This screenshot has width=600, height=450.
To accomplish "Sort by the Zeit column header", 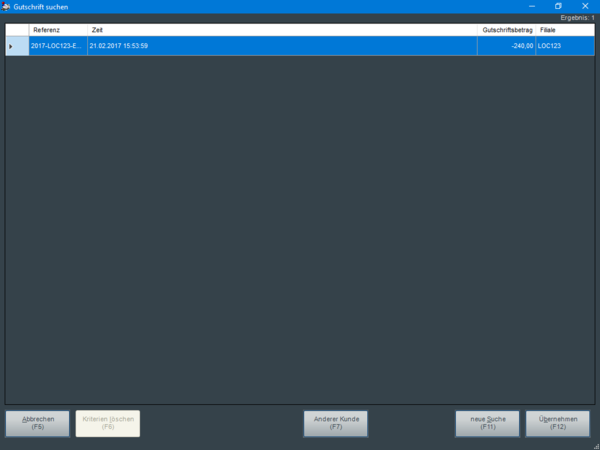I will [282, 30].
